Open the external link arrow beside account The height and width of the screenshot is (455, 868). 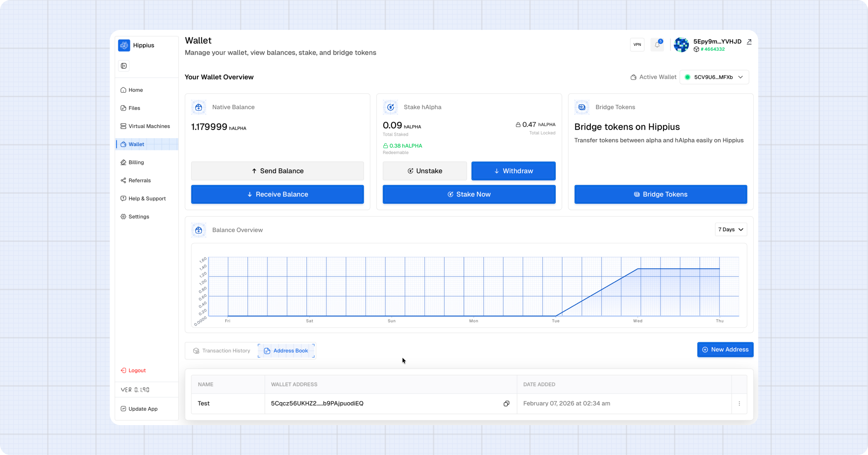click(x=749, y=42)
